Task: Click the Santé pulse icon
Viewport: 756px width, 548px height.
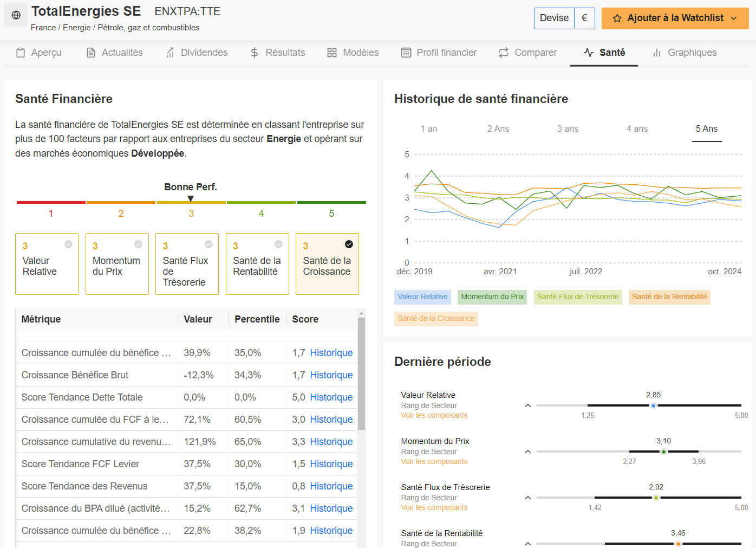Action: (589, 53)
